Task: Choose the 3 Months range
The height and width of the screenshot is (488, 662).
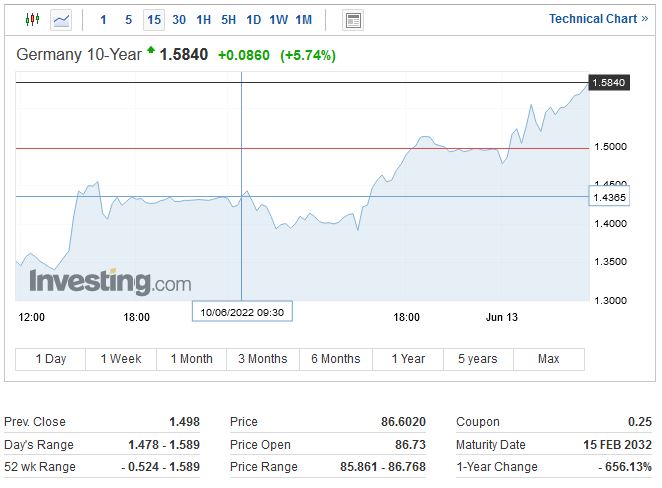Action: [263, 359]
